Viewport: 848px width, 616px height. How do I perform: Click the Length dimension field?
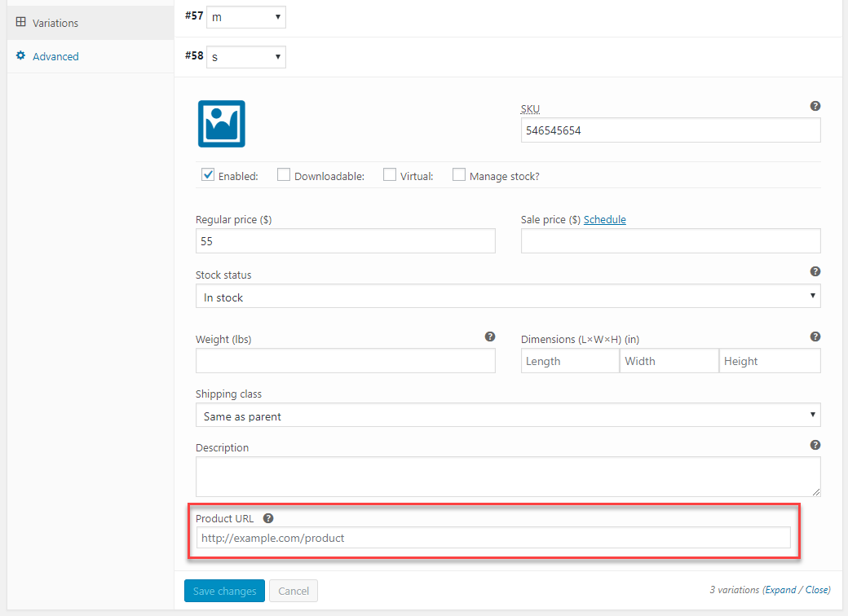[x=570, y=360]
